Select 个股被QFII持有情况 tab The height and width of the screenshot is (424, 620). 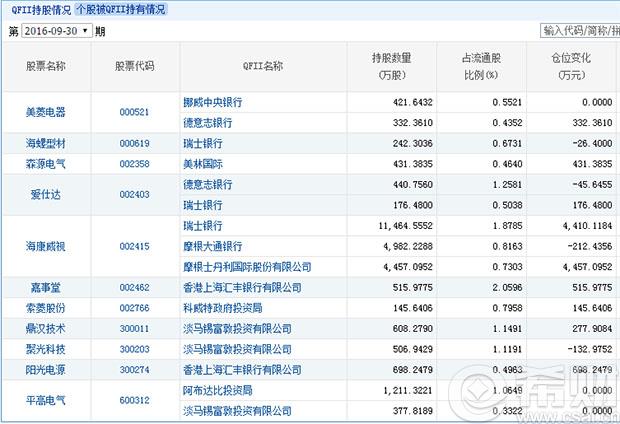[x=121, y=9]
